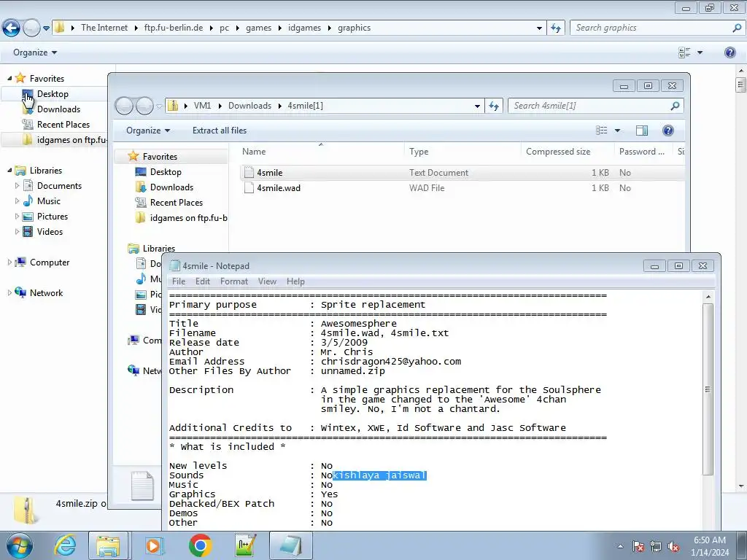Open the Format menu in Notepad
The width and height of the screenshot is (747, 560).
pyautogui.click(x=234, y=281)
